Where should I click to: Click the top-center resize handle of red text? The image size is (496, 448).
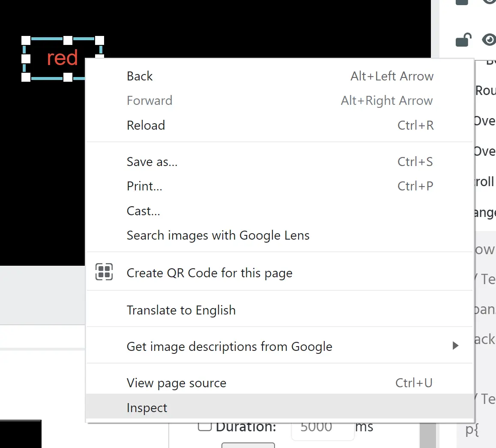click(68, 40)
